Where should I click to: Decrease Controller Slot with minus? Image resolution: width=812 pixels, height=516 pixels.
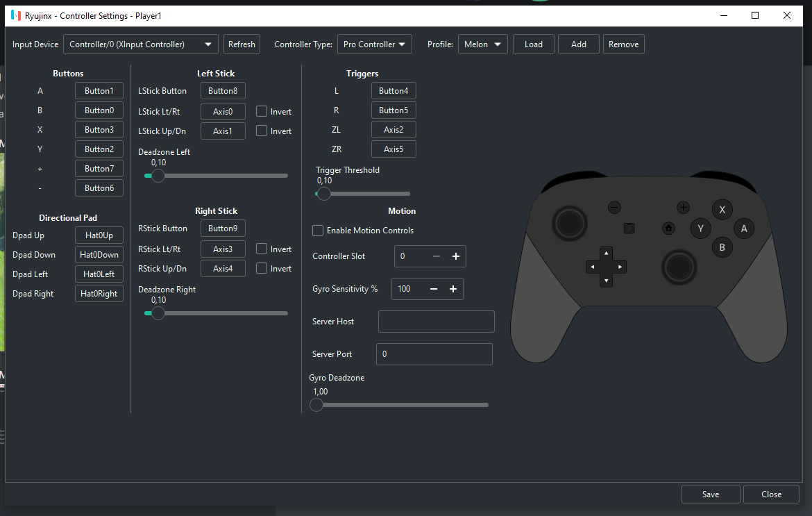coord(436,256)
